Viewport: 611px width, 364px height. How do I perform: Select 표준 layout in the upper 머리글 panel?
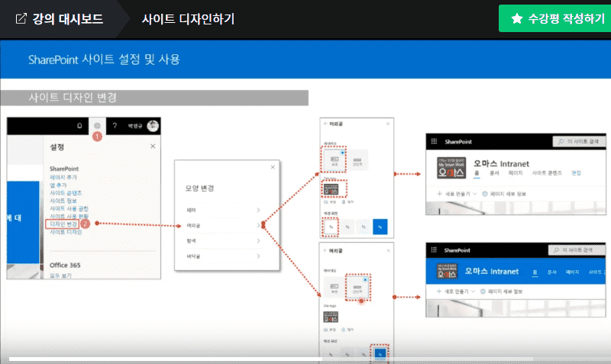tap(334, 160)
